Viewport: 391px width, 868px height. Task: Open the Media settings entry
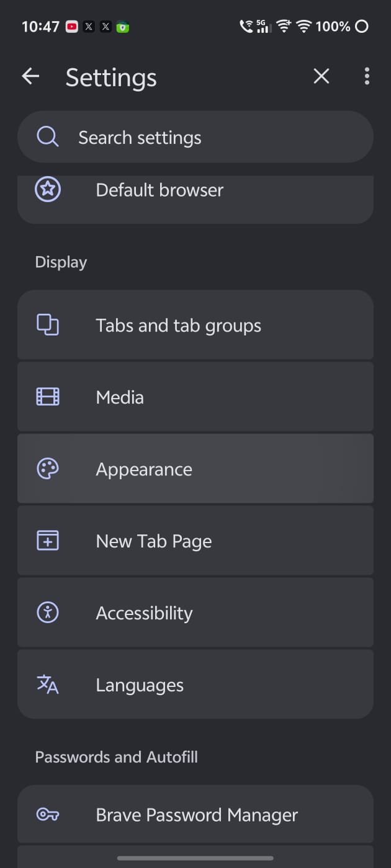(195, 397)
